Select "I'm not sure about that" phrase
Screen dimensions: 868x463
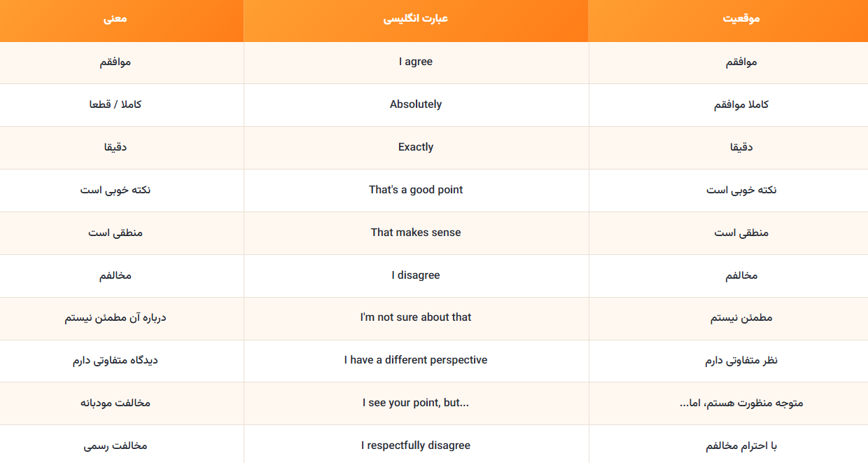(x=416, y=317)
